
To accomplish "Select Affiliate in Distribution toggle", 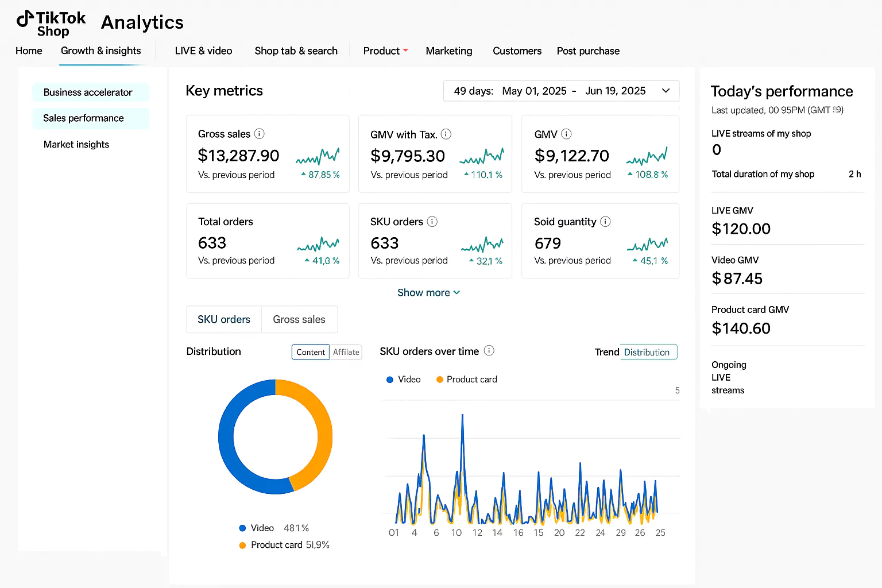I will pyautogui.click(x=346, y=352).
